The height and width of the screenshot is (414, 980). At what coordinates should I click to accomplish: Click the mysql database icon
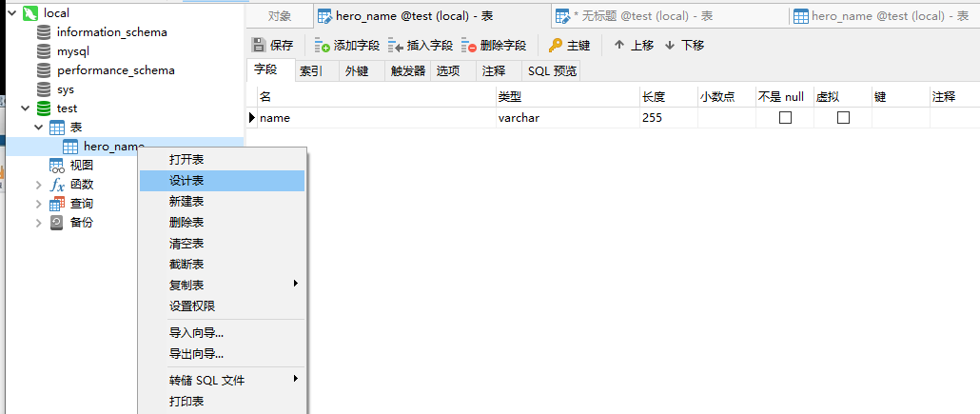[44, 51]
